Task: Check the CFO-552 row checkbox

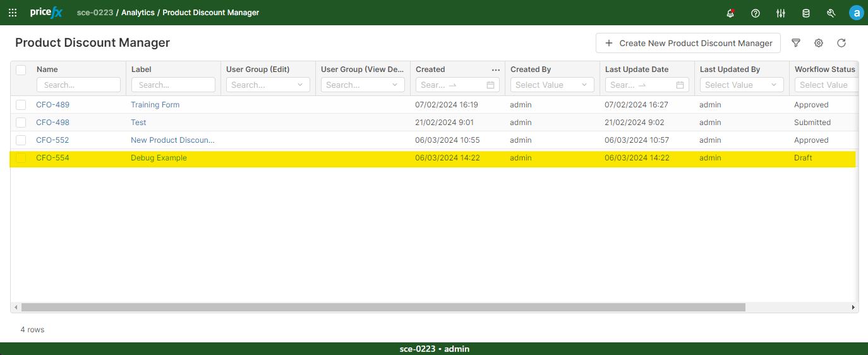Action: pyautogui.click(x=21, y=140)
